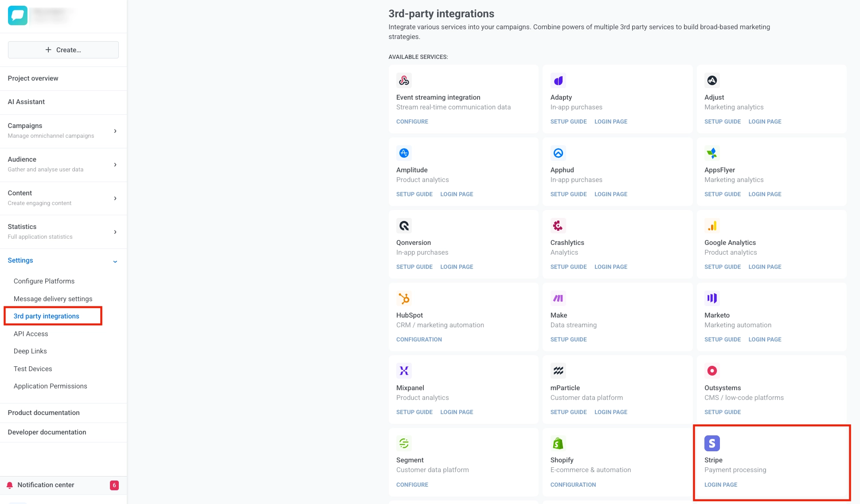
Task: Select the Mixpanel analytics icon
Action: click(x=404, y=371)
